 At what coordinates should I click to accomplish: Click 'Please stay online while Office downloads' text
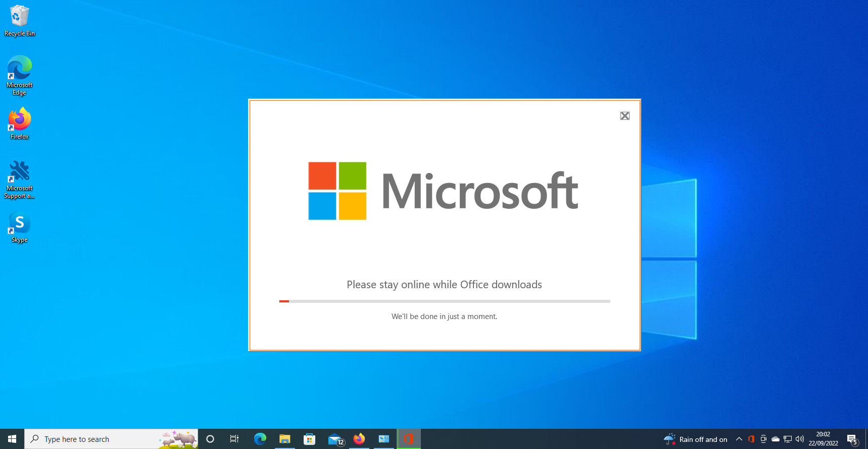[x=444, y=285]
